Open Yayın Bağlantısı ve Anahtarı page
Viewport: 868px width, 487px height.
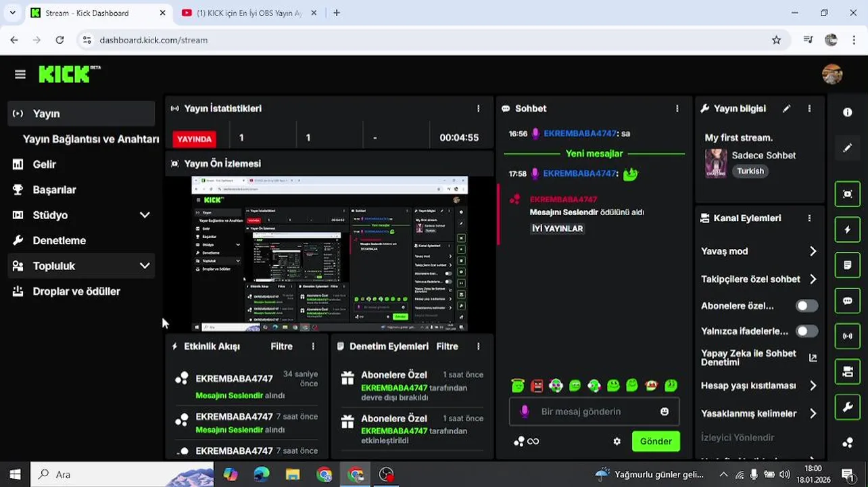coord(91,139)
